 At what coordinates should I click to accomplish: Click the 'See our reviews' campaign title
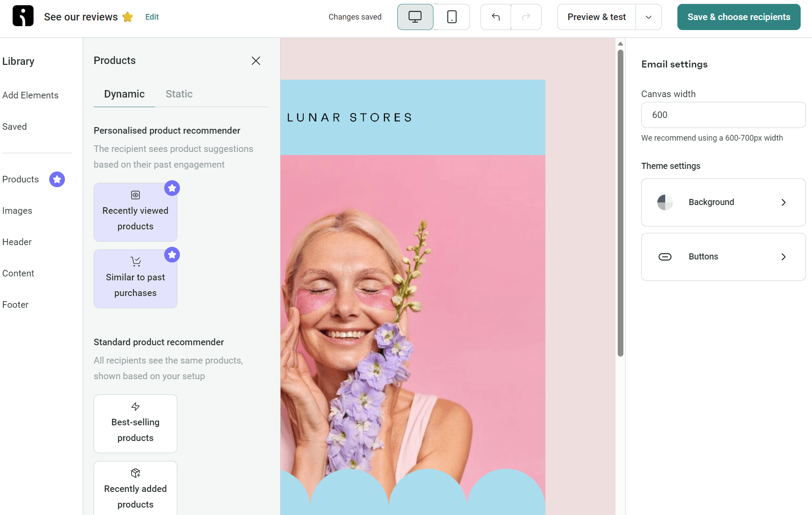[81, 17]
